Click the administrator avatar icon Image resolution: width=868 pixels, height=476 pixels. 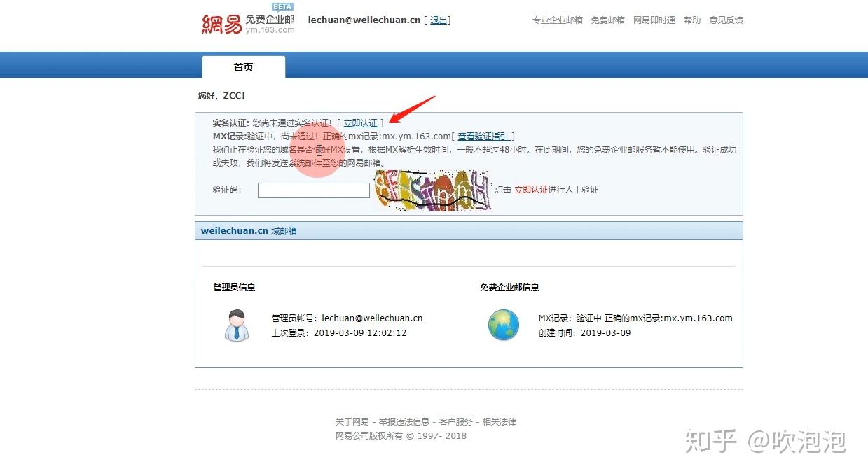(237, 325)
